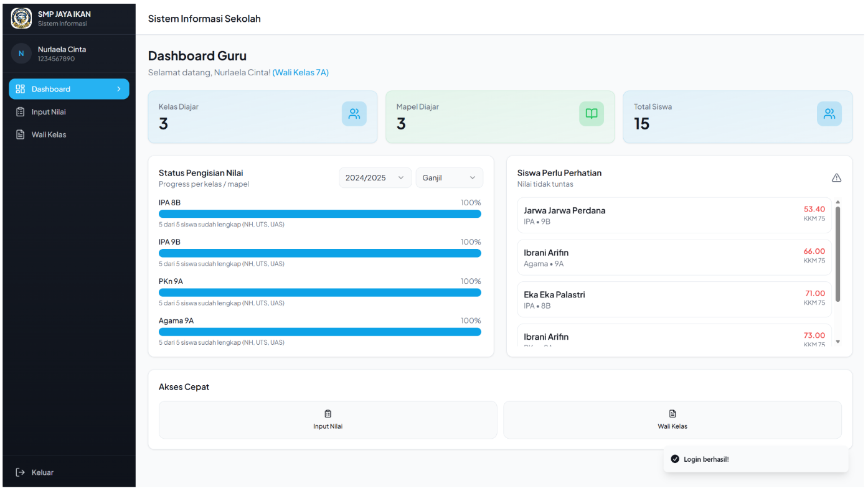
Task: Click the Keluar logout arrow icon
Action: pos(21,472)
